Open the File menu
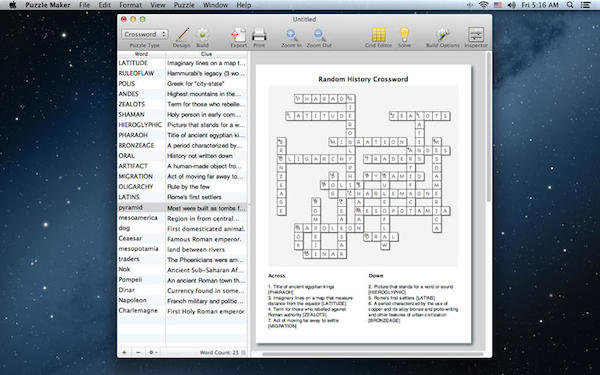 [85, 5]
